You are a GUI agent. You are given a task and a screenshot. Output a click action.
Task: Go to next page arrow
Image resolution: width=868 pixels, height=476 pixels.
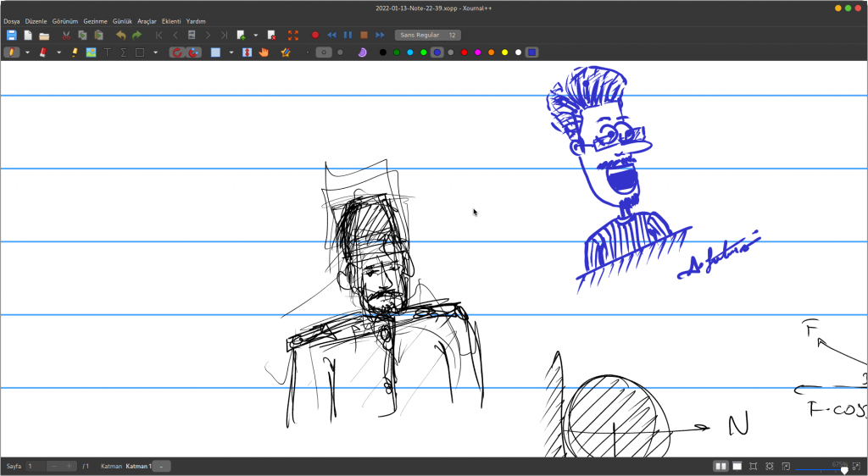coord(208,36)
